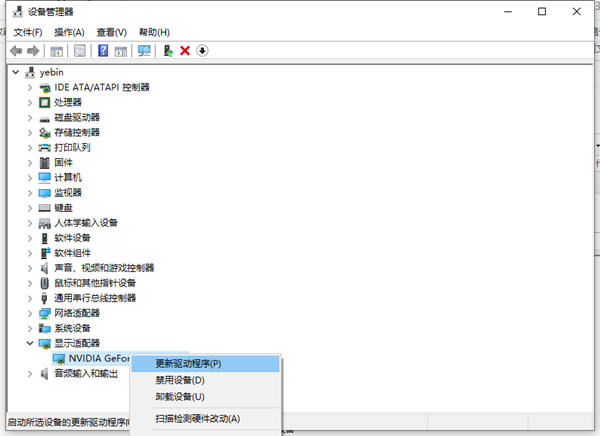Viewport: 600px width, 436px height.
Task: Click the back arrow toolbar icon
Action: coord(15,50)
